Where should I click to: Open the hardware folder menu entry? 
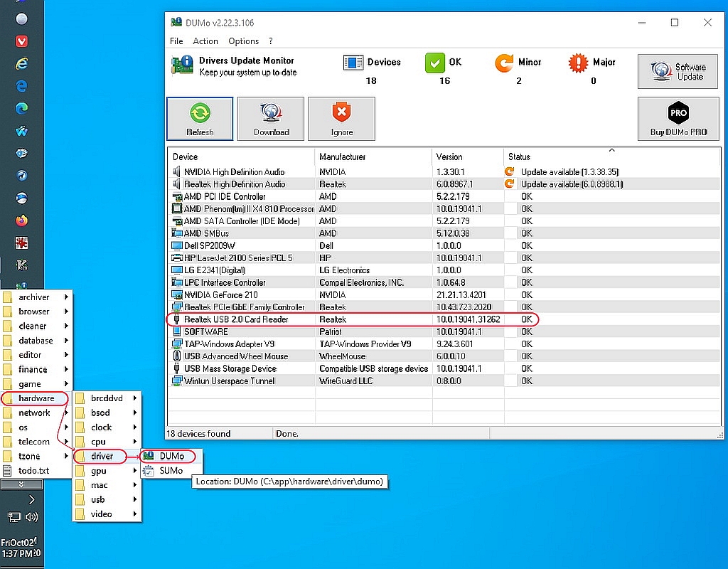point(36,398)
